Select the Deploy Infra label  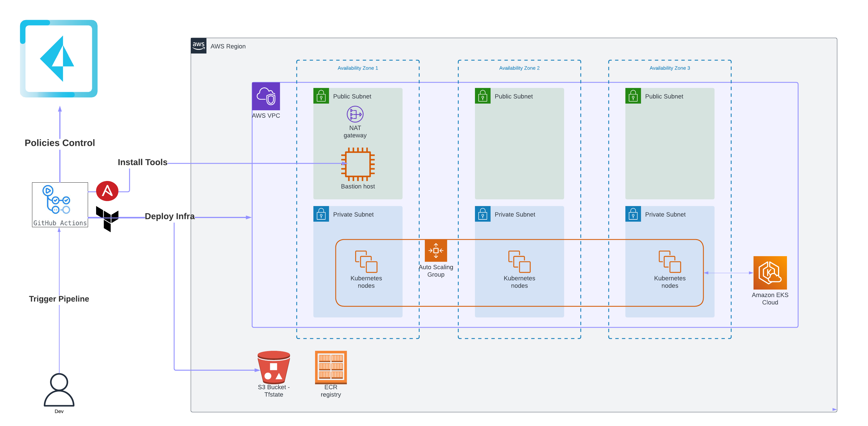click(169, 216)
